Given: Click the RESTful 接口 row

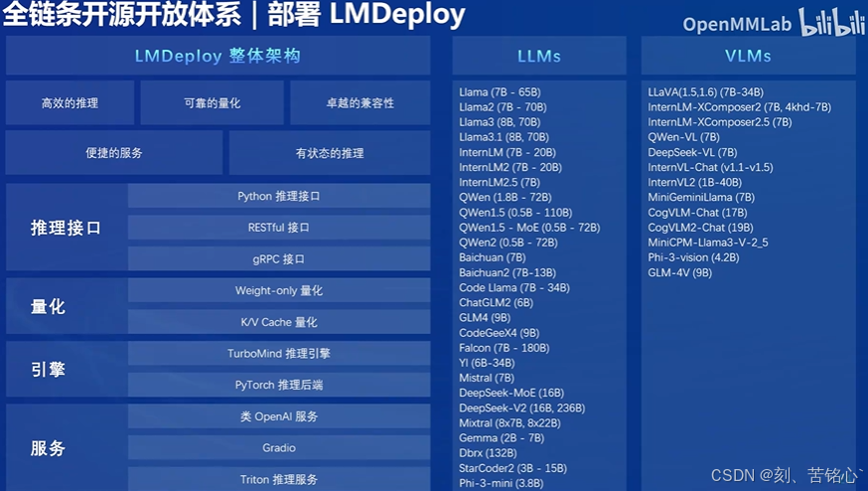Looking at the screenshot, I should [x=279, y=228].
